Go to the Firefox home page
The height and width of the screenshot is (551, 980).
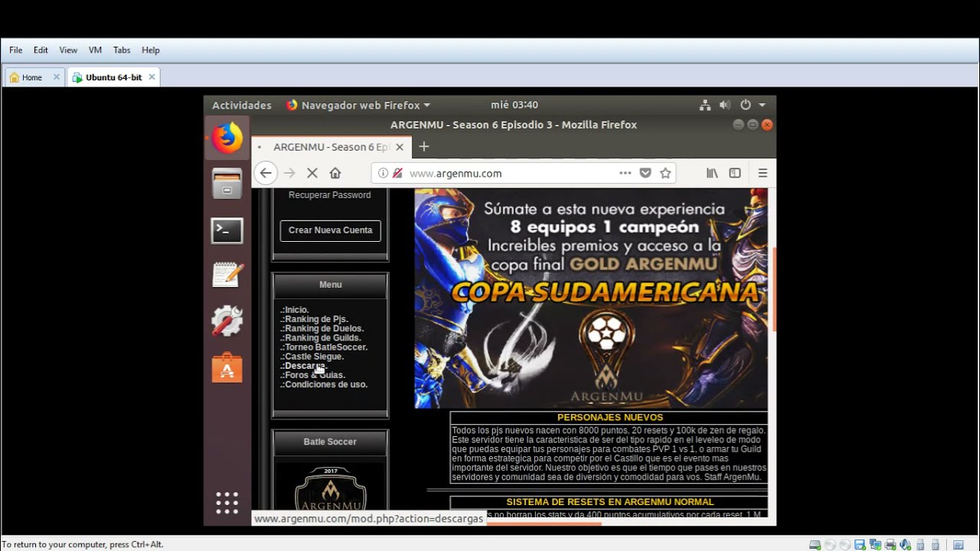pos(335,173)
